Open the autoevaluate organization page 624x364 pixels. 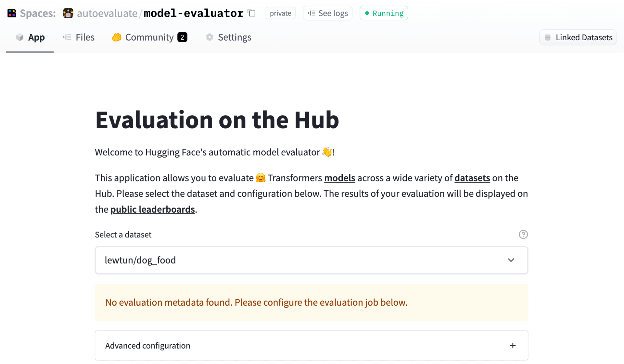coord(107,13)
